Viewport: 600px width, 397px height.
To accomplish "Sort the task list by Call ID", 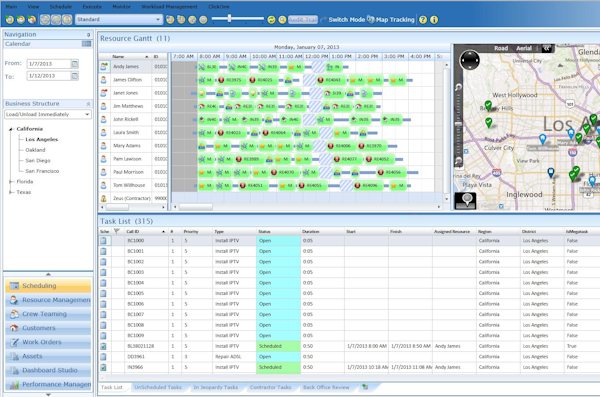I will pos(146,232).
